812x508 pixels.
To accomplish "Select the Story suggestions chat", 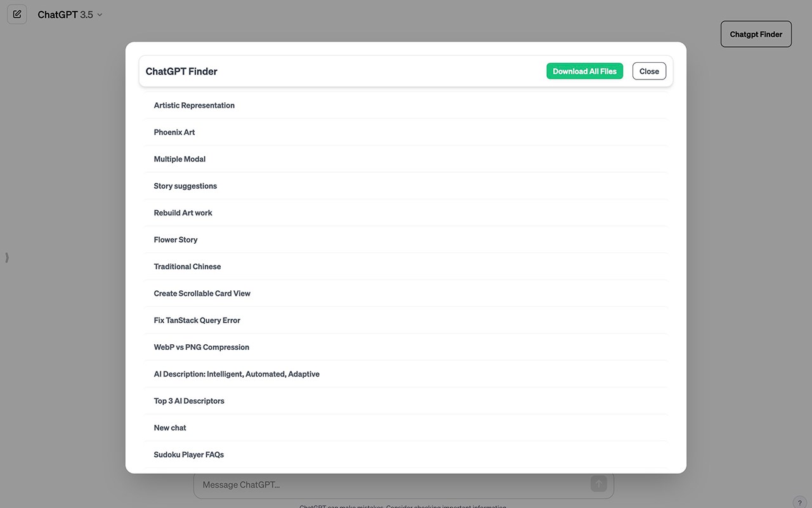I will click(185, 186).
